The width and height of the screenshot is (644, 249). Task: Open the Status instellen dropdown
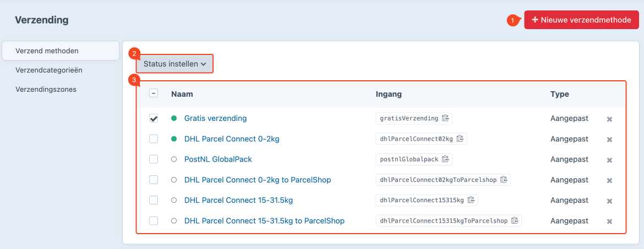click(174, 64)
